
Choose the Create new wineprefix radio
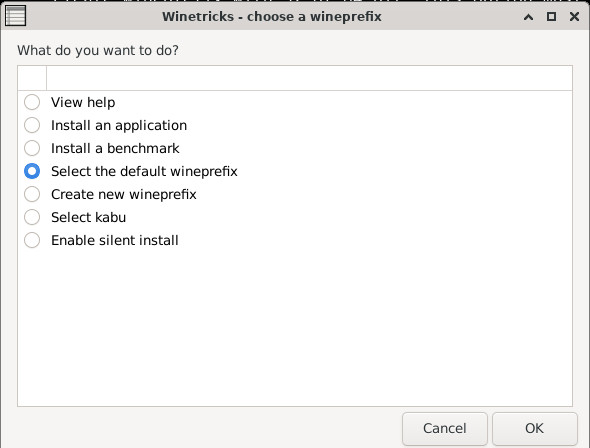[32, 194]
